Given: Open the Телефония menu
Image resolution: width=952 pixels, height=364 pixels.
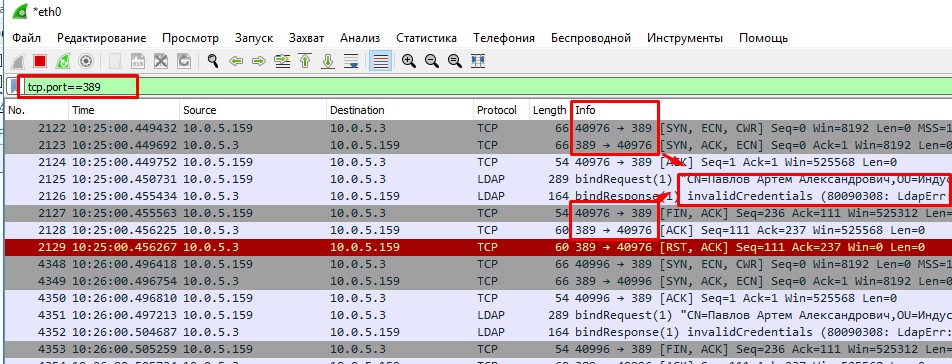Looking at the screenshot, I should point(504,38).
